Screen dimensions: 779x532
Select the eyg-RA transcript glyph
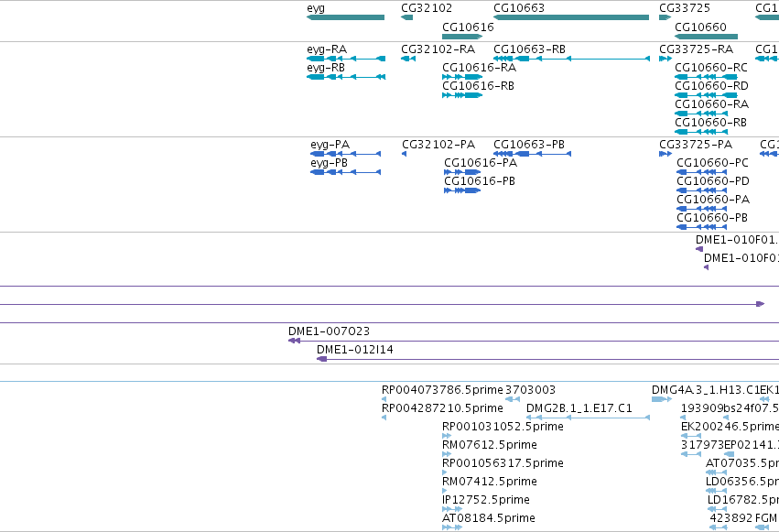tap(346, 59)
